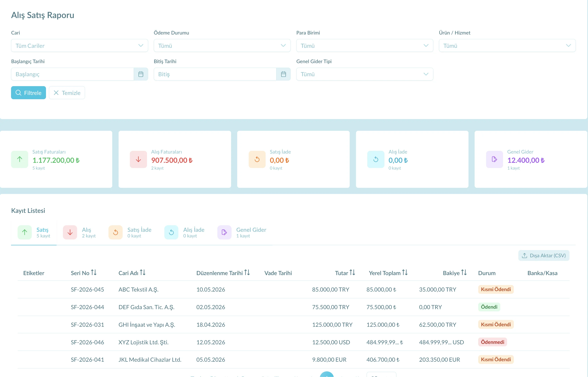This screenshot has height=377, width=588.
Task: Click the Etiketler column header
Action: [34, 273]
